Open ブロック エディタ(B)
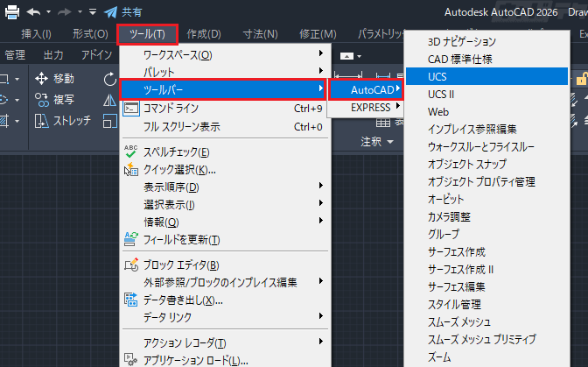The image size is (588, 367). [226, 265]
